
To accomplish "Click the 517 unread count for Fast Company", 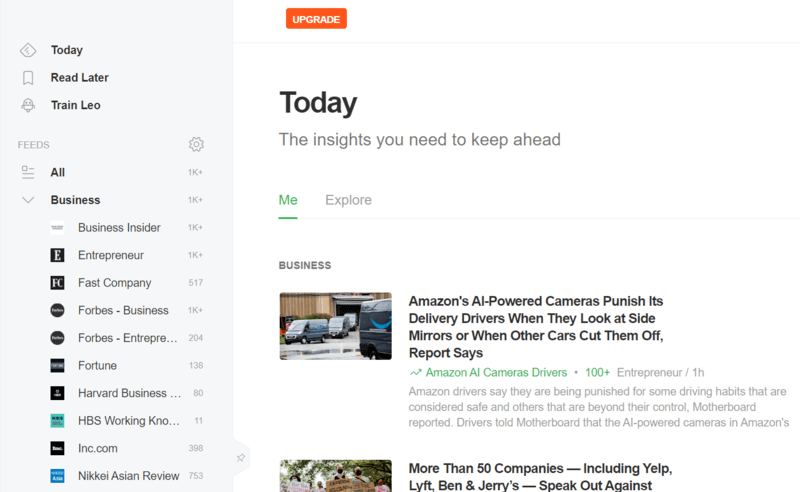I will (196, 283).
